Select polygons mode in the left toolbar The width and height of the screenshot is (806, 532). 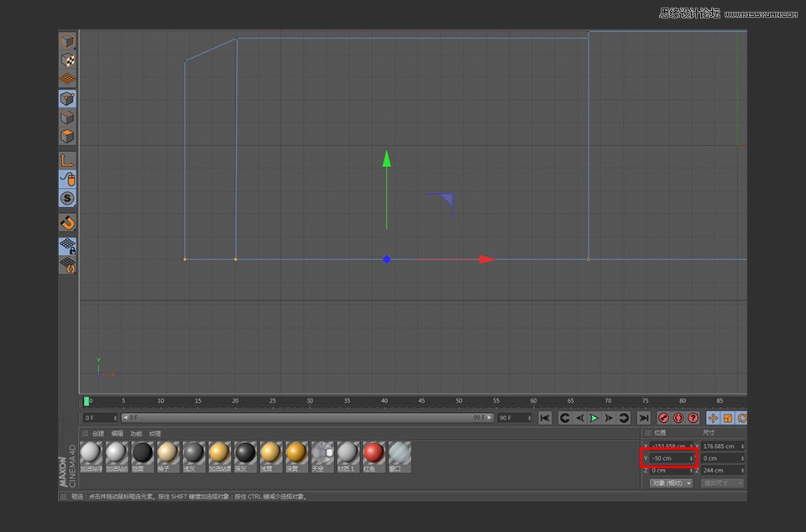click(67, 136)
